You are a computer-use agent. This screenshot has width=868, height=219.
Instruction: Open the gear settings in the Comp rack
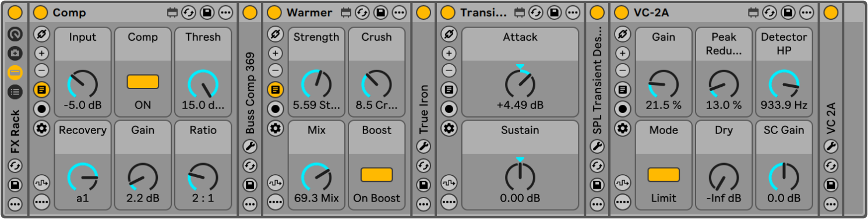41,128
